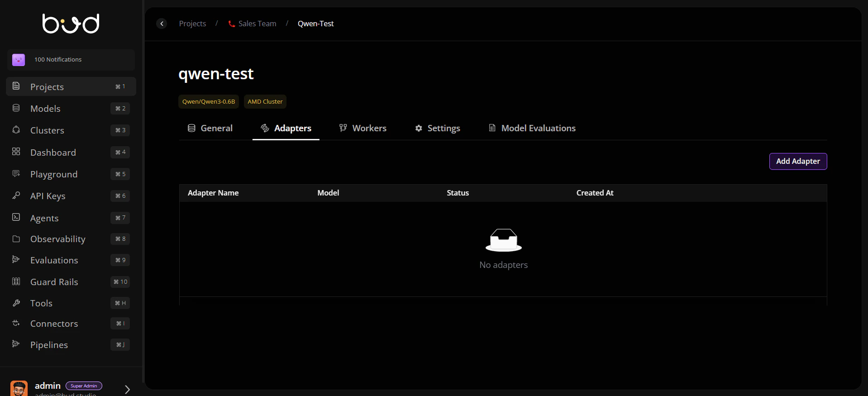This screenshot has height=396, width=868.
Task: Click the Adapters tab icon
Action: coord(265,128)
